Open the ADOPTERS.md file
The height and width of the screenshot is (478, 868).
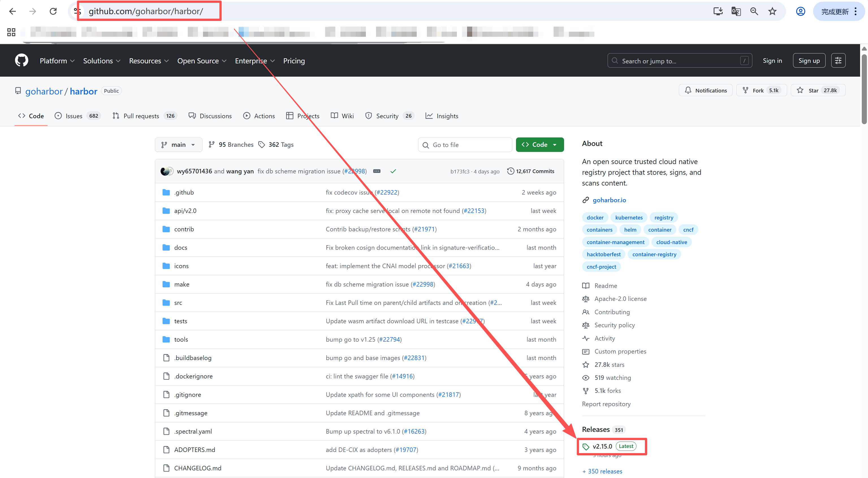click(195, 450)
